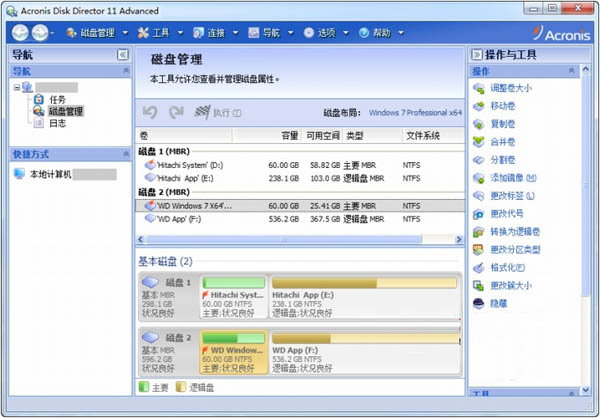Collapse the 操作 section
This screenshot has height=418, width=600.
(x=571, y=71)
